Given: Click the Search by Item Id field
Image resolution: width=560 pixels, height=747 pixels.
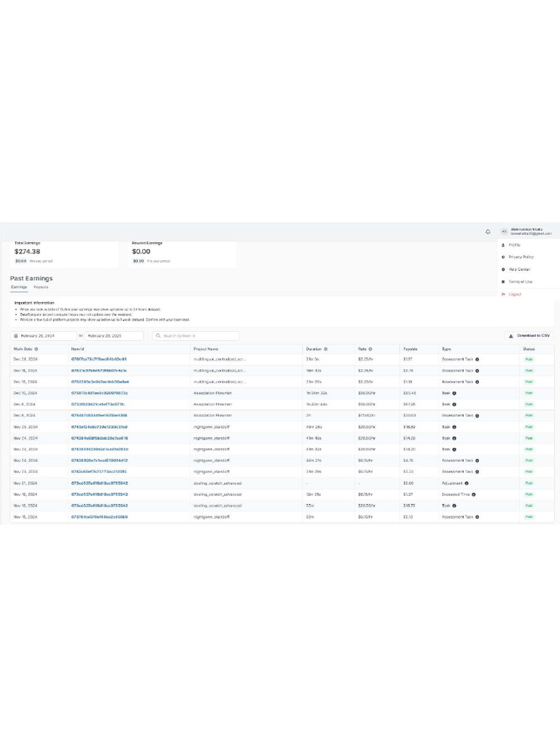Looking at the screenshot, I should tap(198, 336).
